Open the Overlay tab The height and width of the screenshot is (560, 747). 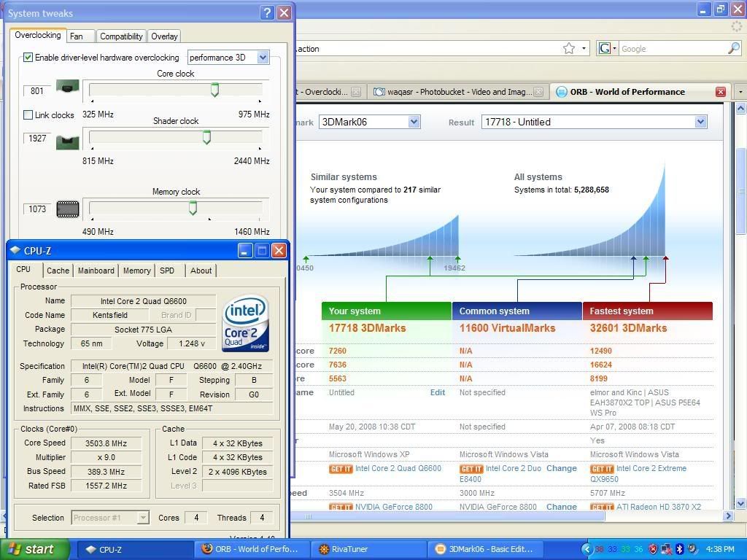pos(164,36)
